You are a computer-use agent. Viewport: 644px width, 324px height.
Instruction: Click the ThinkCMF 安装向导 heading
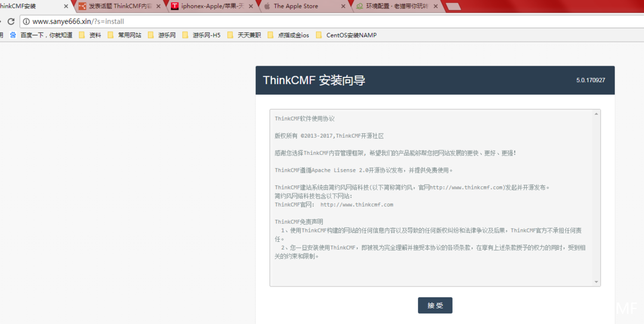[x=314, y=80]
